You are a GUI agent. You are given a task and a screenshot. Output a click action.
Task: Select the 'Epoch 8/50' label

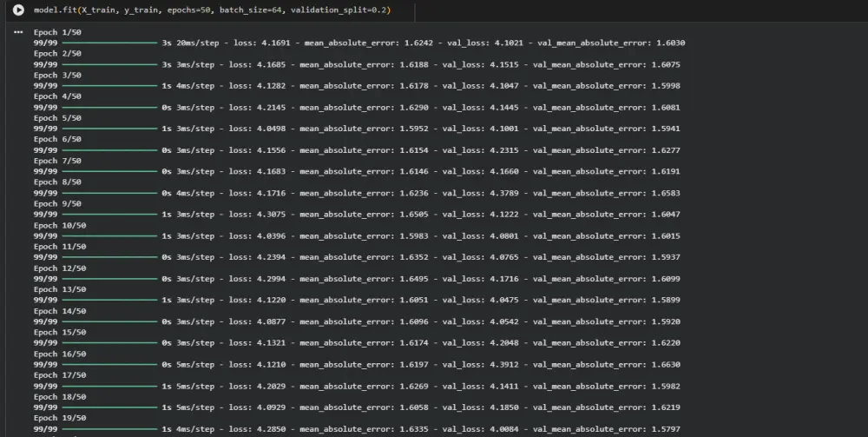(57, 182)
